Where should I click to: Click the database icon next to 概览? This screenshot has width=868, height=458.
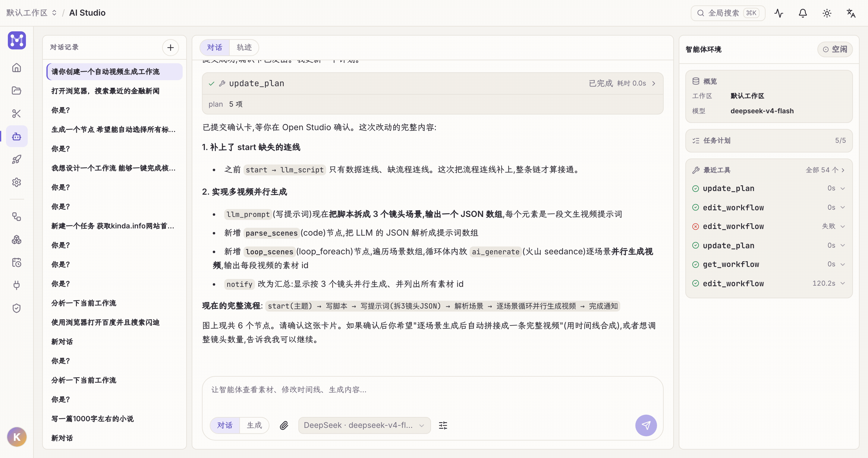(x=696, y=81)
